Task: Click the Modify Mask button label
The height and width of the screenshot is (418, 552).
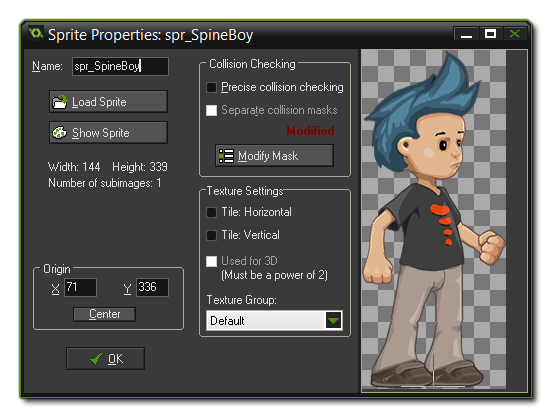Action: click(268, 156)
